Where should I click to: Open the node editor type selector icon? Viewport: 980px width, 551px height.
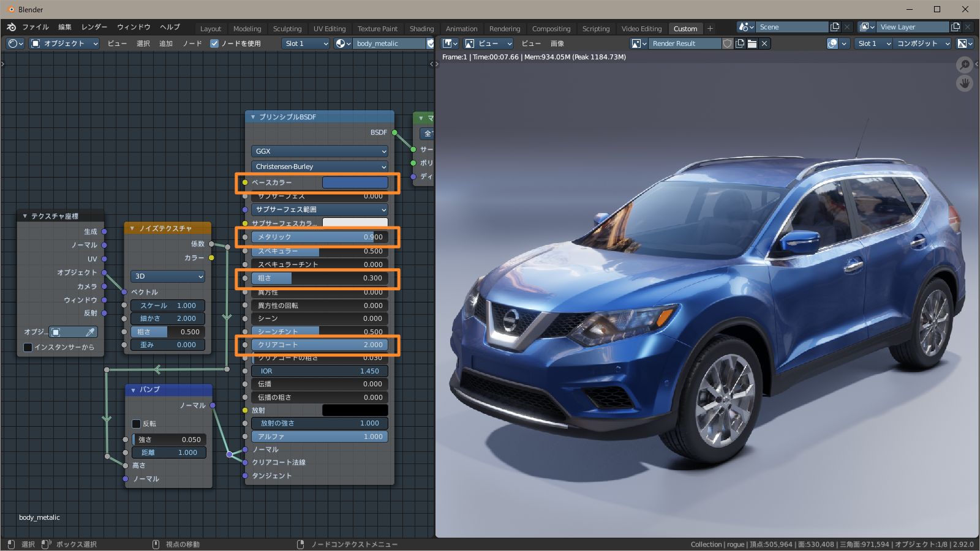click(15, 43)
